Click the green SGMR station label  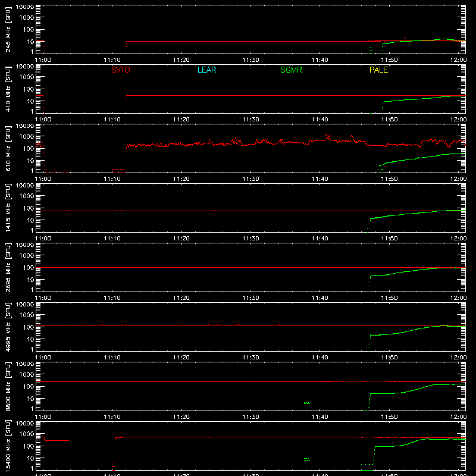(291, 70)
